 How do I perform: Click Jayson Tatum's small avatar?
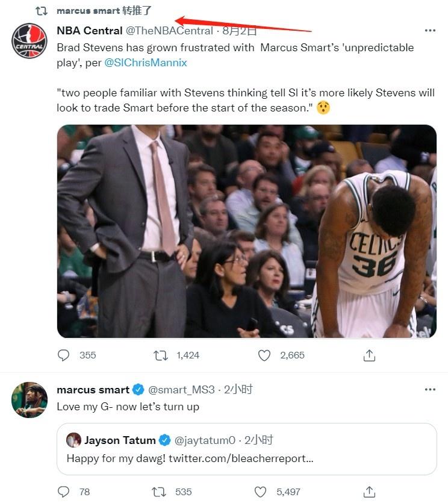tap(74, 440)
